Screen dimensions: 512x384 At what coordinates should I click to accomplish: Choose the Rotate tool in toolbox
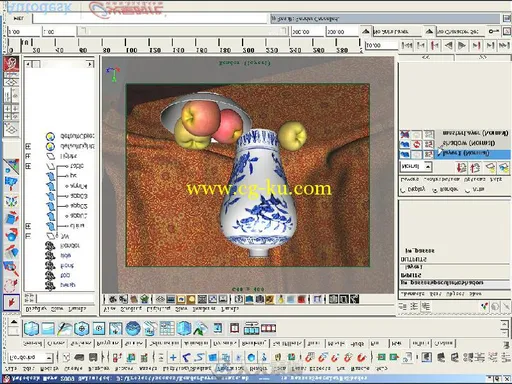pos(11,235)
